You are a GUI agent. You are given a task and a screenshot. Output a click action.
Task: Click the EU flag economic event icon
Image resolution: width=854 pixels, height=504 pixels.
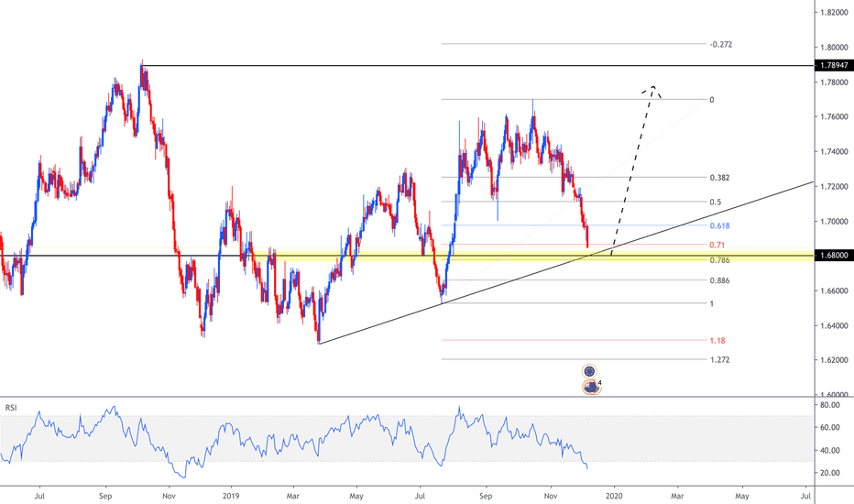pos(590,371)
